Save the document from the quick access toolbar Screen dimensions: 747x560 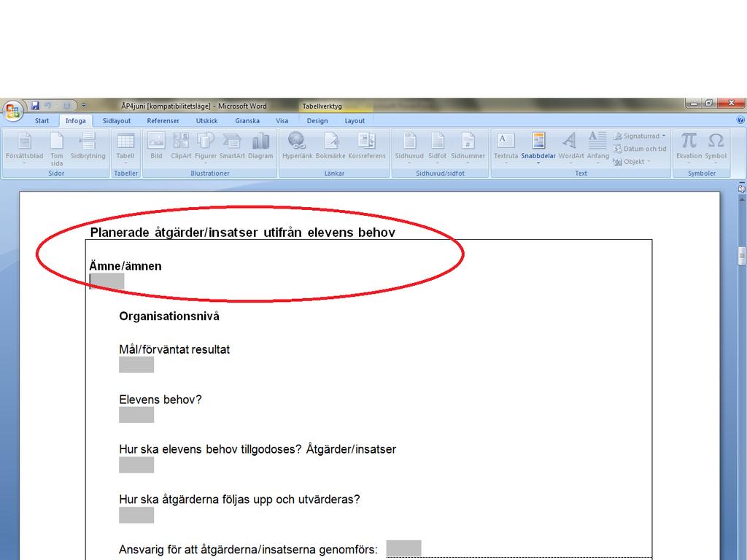(35, 106)
